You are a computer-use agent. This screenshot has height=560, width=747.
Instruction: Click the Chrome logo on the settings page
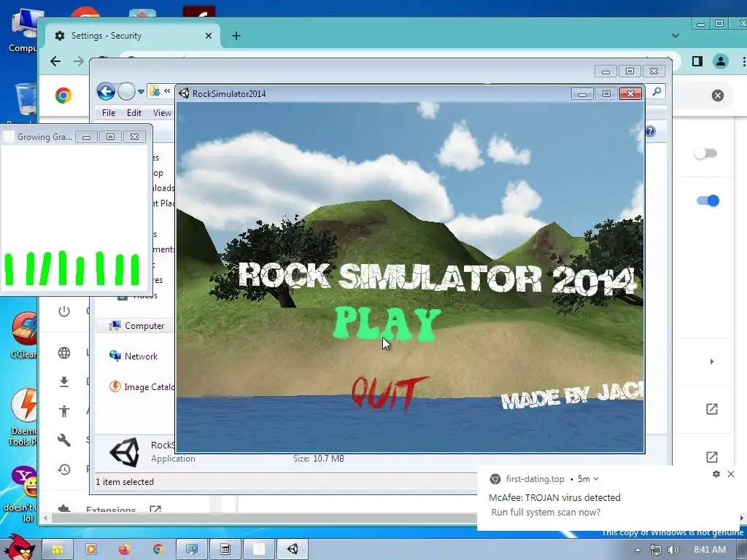click(63, 96)
